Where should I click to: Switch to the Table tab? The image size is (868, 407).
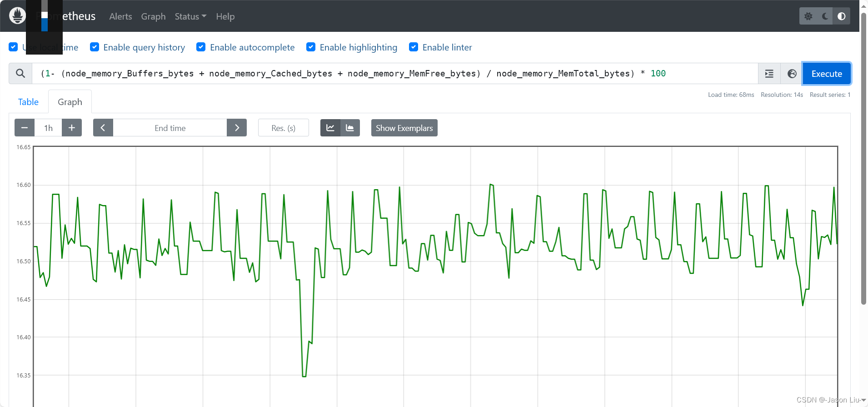click(28, 102)
